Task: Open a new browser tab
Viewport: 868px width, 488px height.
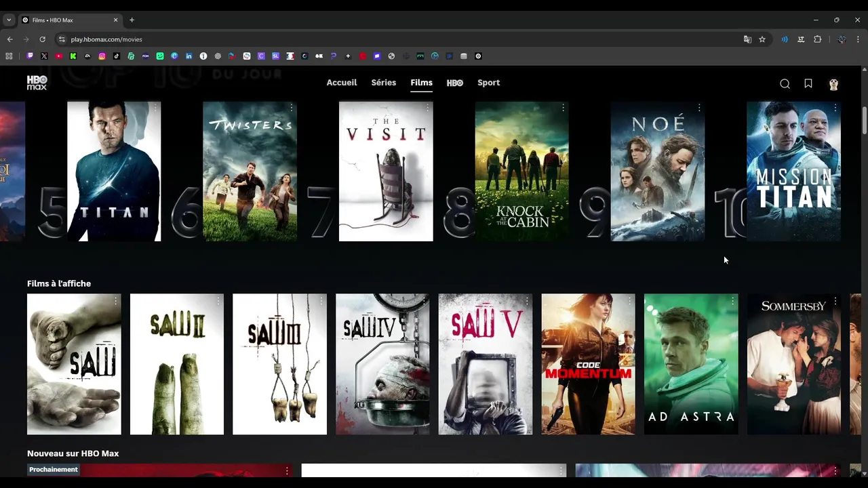Action: 132,20
